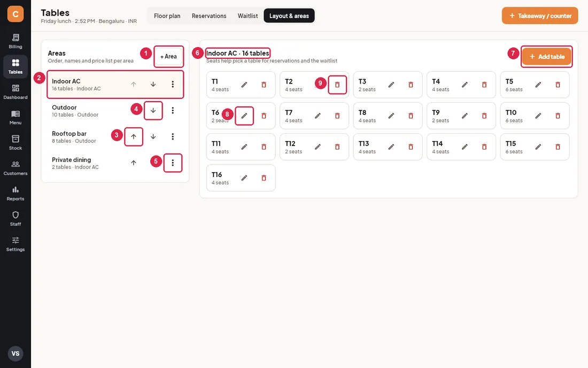Edit table T3 with pencil icon

point(391,85)
